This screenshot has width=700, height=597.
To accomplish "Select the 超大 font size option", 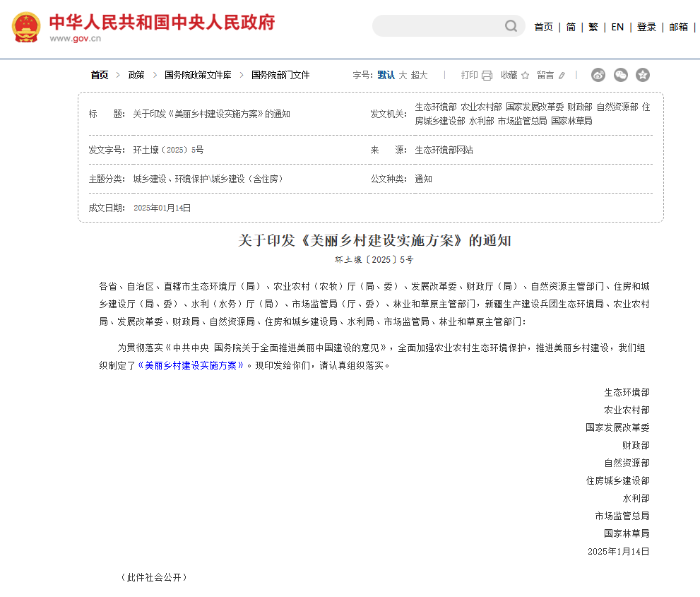I will tap(418, 75).
